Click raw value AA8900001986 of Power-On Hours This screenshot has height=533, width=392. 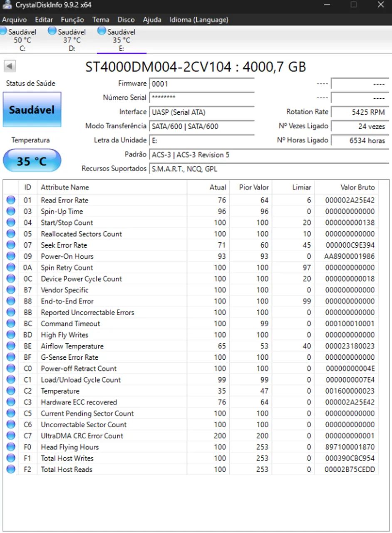tap(350, 256)
